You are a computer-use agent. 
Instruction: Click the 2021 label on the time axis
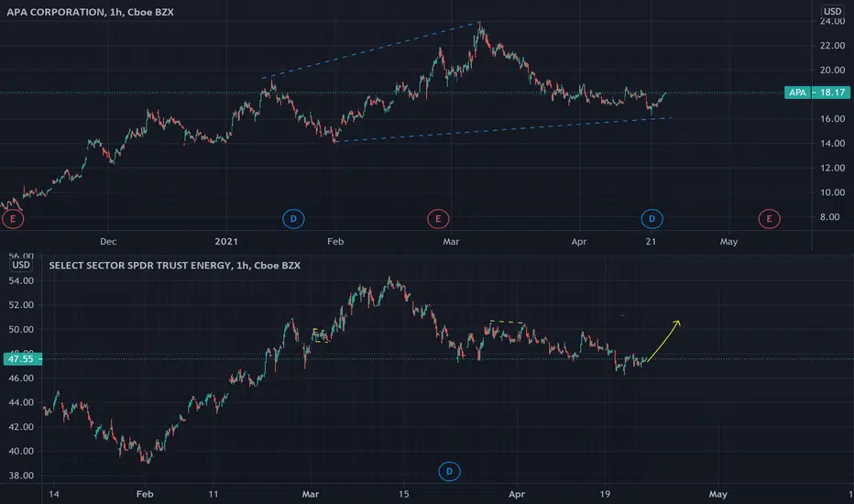(x=226, y=241)
